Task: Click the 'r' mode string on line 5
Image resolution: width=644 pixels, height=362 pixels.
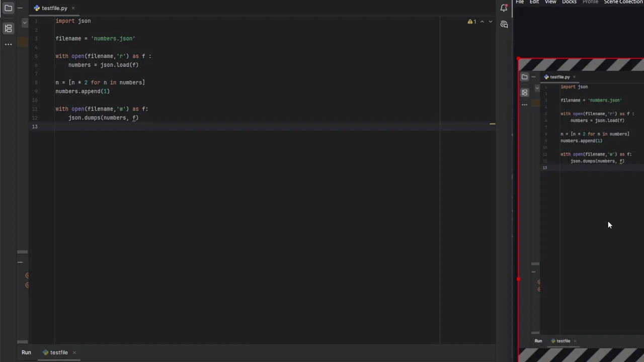Action: 121,56
